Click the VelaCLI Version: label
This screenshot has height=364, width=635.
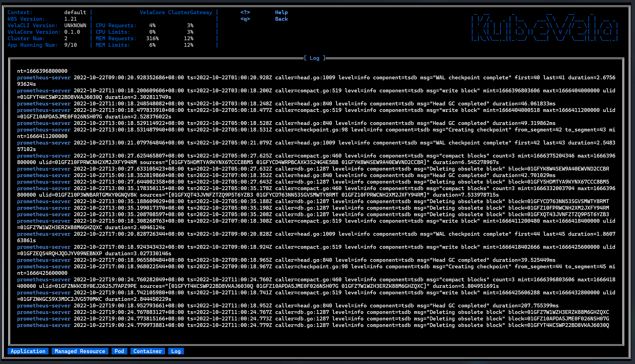click(33, 25)
